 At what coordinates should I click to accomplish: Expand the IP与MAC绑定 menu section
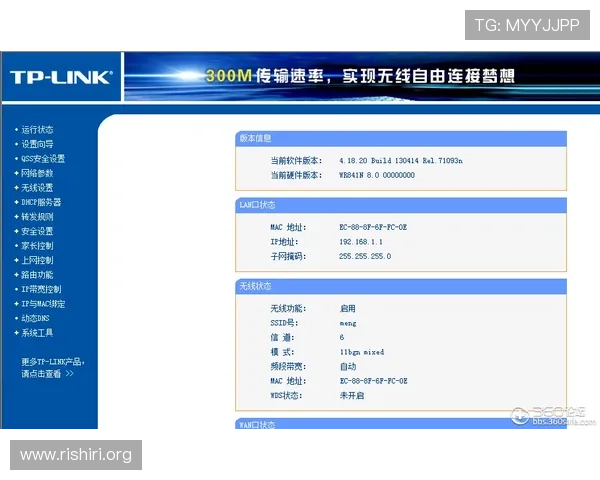click(43, 304)
